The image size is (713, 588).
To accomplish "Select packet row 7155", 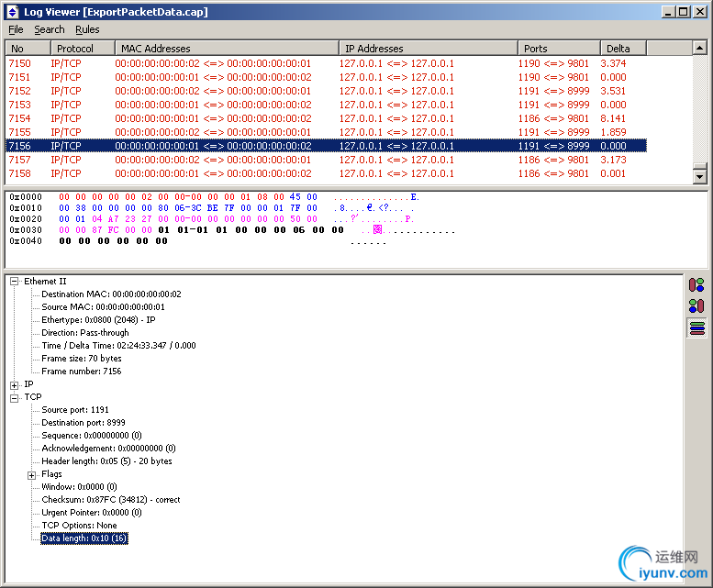I will (x=326, y=132).
